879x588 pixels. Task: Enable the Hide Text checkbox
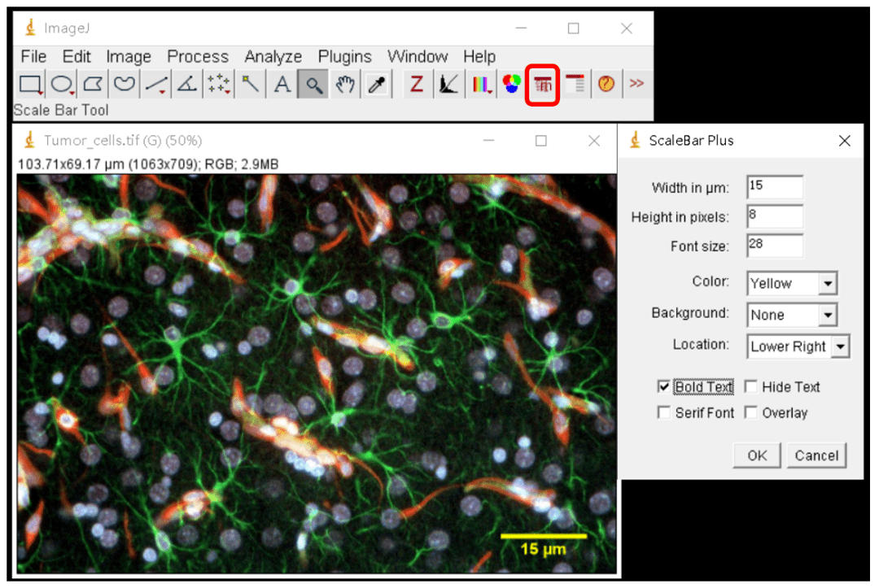[750, 386]
